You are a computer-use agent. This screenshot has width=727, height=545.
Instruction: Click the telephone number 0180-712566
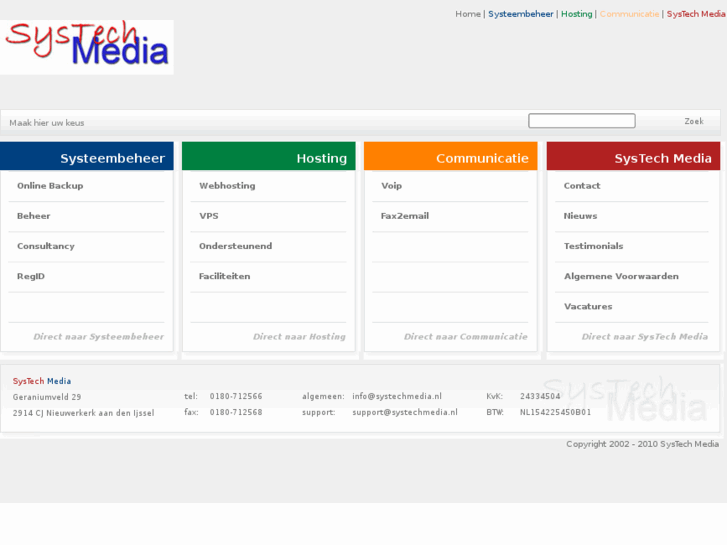point(236,396)
